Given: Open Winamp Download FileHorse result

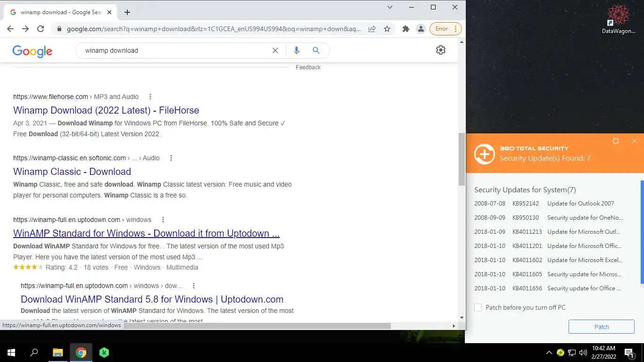Looking at the screenshot, I should click(x=106, y=110).
